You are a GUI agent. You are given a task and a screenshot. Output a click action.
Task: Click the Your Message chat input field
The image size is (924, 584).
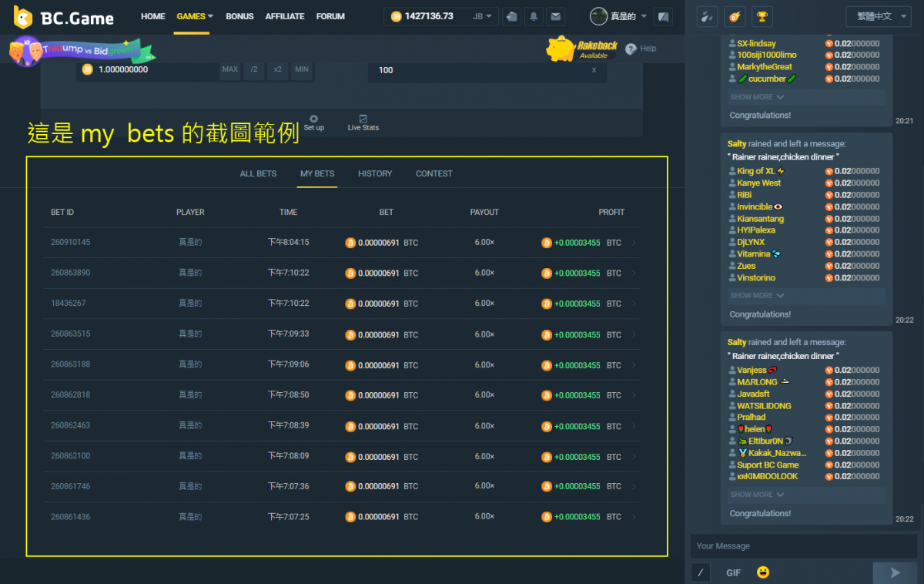[801, 546]
